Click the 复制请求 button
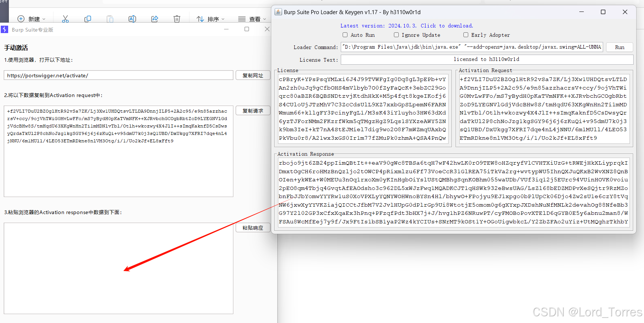This screenshot has width=644, height=323. coord(253,111)
